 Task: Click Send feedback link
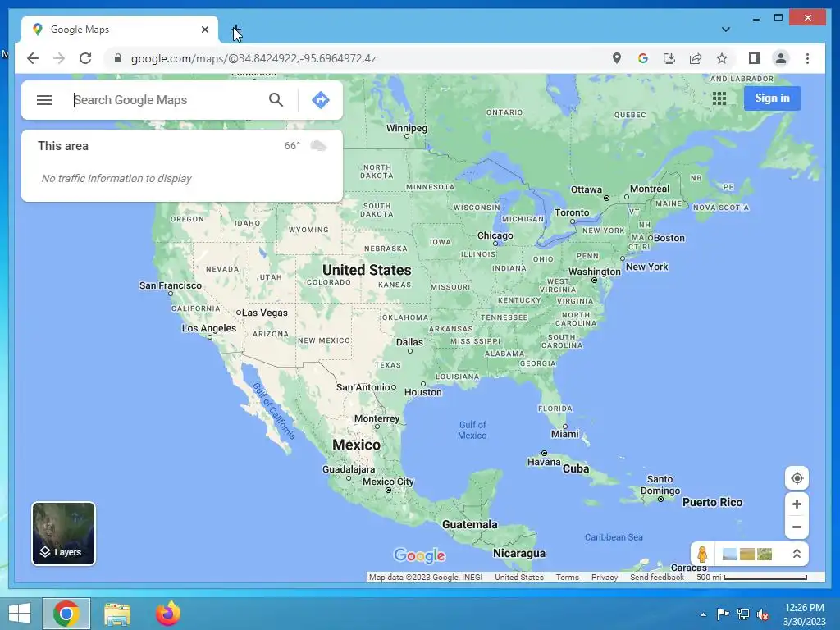pyautogui.click(x=657, y=577)
